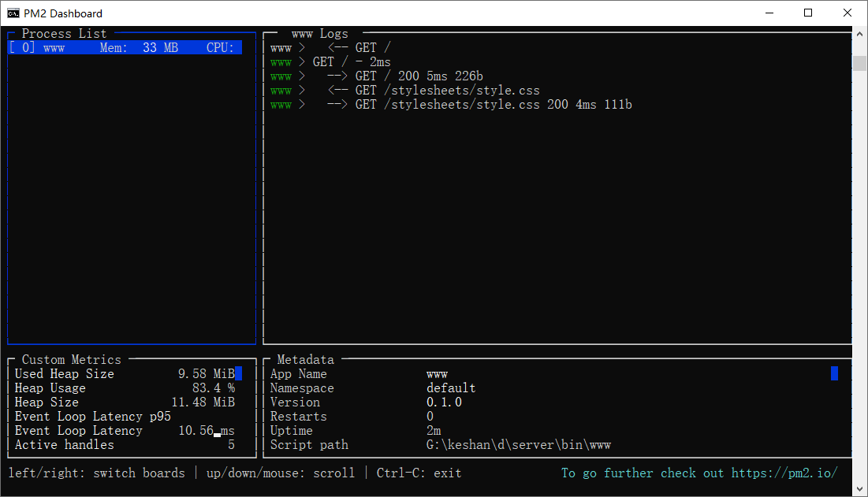Maximize the PM2 Dashboard window
The image size is (868, 497).
808,13
